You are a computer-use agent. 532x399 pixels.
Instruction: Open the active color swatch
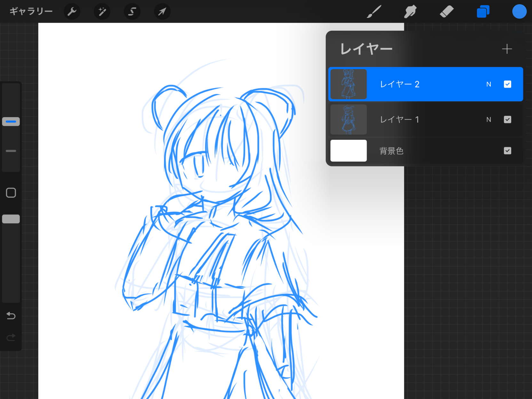519,12
